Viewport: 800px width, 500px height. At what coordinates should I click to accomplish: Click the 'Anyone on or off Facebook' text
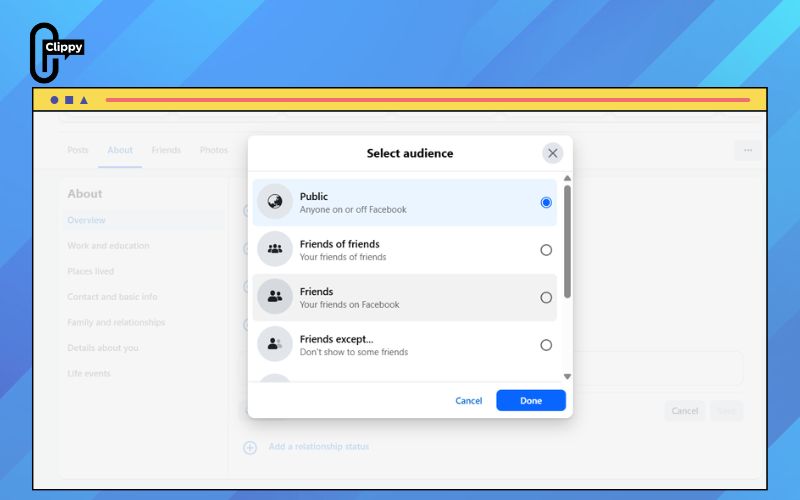coord(353,210)
